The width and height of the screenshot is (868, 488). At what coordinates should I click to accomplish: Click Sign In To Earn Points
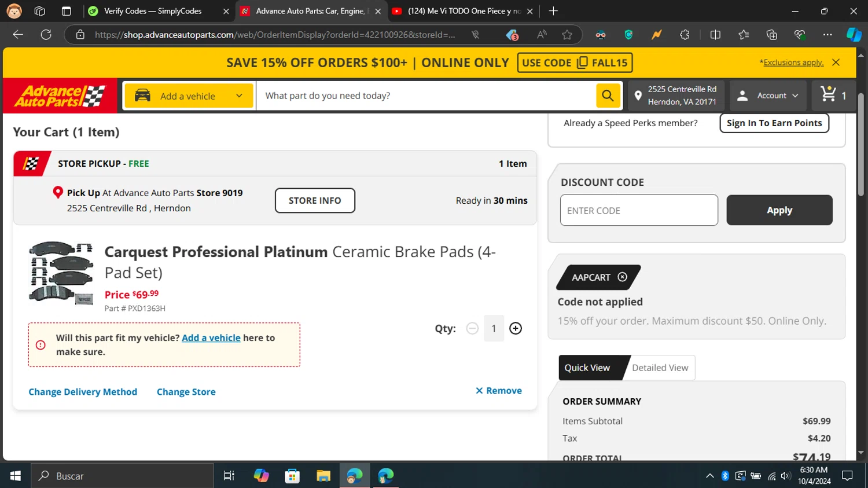tap(774, 123)
